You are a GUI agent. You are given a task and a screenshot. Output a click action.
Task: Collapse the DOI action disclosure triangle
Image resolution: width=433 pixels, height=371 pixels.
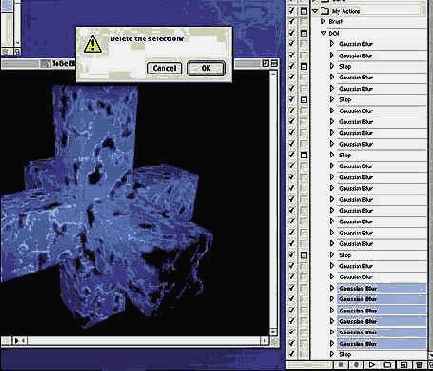[x=323, y=33]
